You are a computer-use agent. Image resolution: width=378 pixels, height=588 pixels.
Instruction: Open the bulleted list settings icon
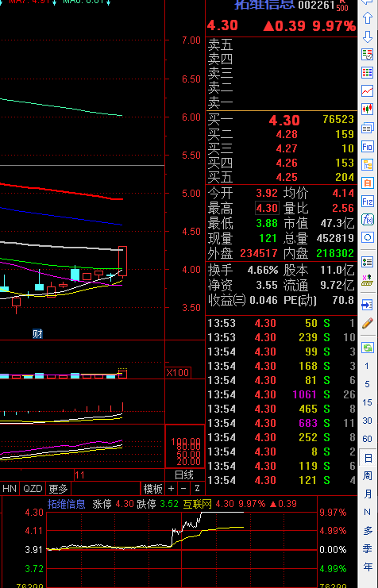click(368, 262)
